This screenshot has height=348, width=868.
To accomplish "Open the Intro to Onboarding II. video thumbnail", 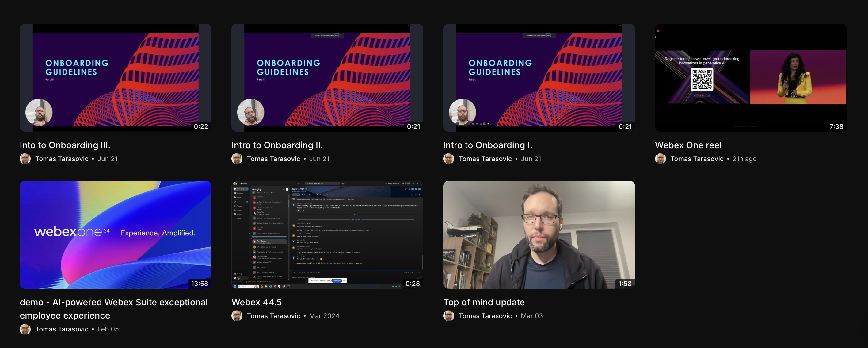I will point(327,78).
